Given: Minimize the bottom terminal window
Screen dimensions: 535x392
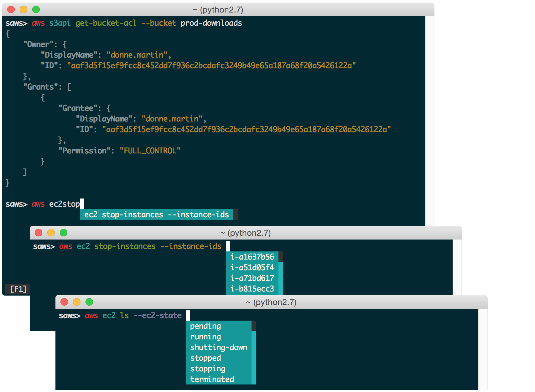Looking at the screenshot, I should click(x=77, y=302).
